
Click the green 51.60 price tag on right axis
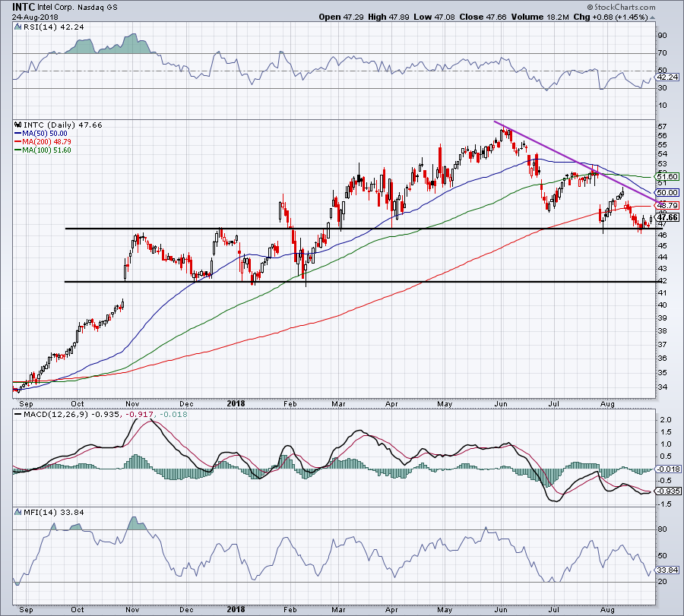[x=667, y=176]
